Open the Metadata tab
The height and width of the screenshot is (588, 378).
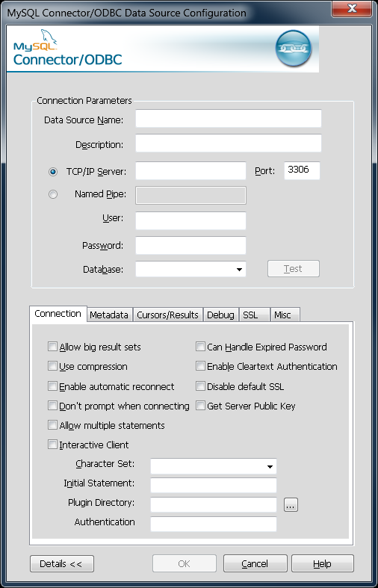coord(109,315)
